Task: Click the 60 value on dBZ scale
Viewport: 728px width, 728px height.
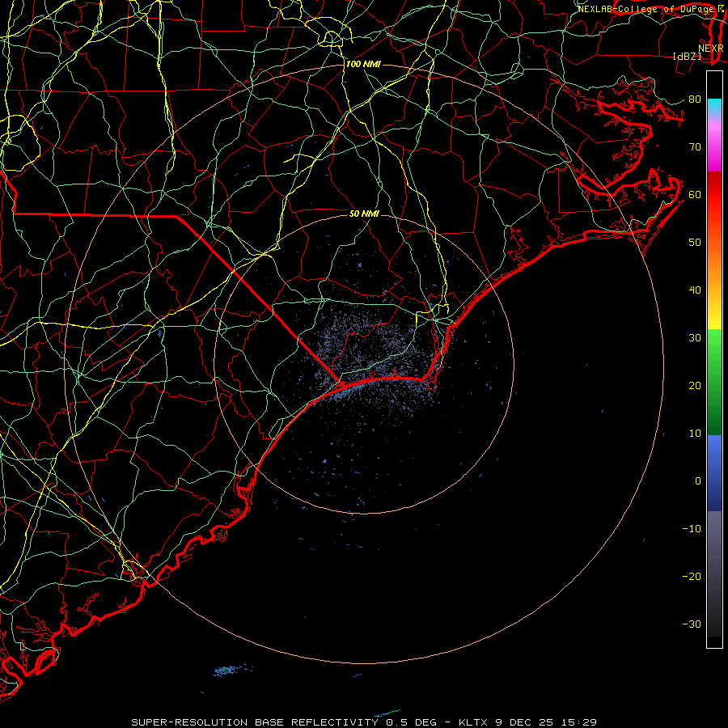Action: 695,194
